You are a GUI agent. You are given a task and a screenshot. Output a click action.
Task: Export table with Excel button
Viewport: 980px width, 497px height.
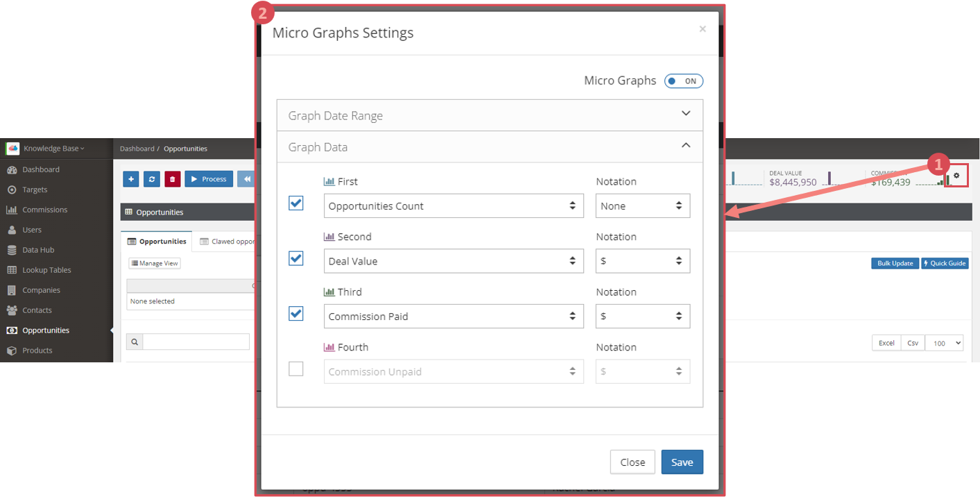[x=886, y=343]
